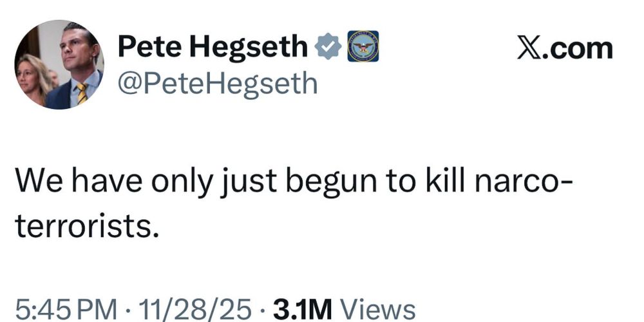Click the word "terrorists." on second line

[x=87, y=226]
